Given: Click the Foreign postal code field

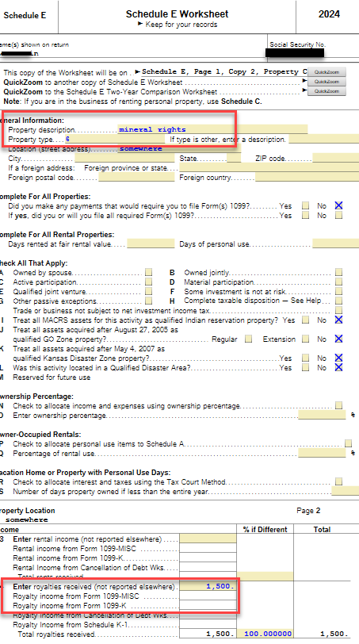Looking at the screenshot, I should 136,178.
